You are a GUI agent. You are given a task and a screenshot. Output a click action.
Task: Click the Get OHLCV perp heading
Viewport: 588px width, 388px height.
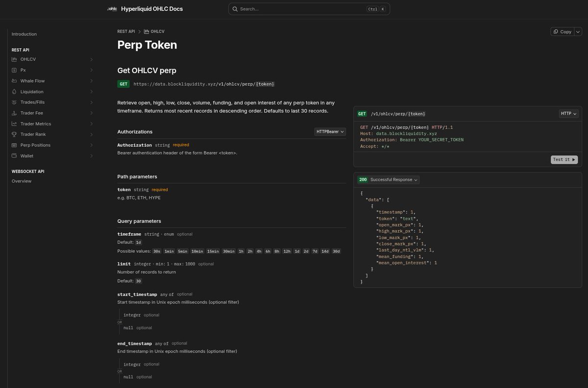(x=147, y=70)
